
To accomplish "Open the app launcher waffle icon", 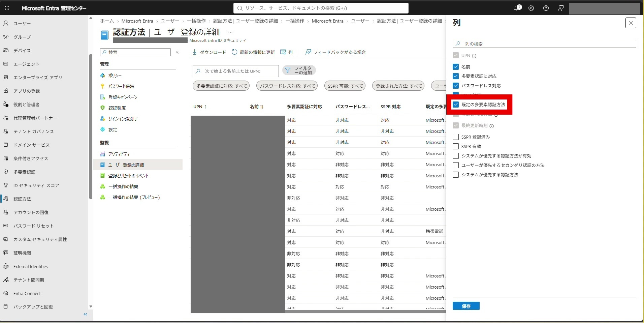I will 7,8.
